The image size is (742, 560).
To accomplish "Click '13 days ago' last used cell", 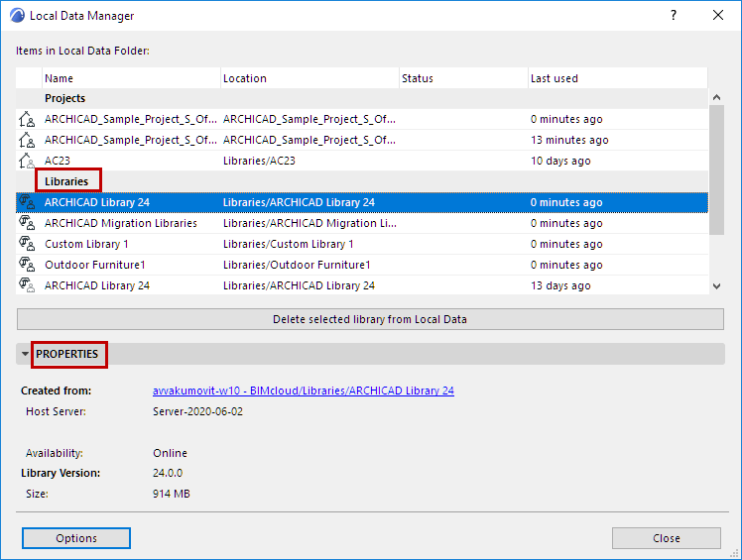I will point(560,285).
